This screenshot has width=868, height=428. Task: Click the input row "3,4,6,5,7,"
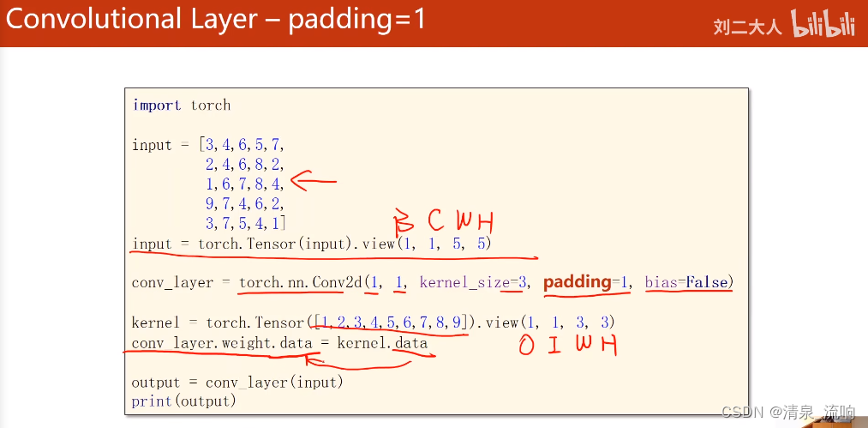(x=244, y=145)
